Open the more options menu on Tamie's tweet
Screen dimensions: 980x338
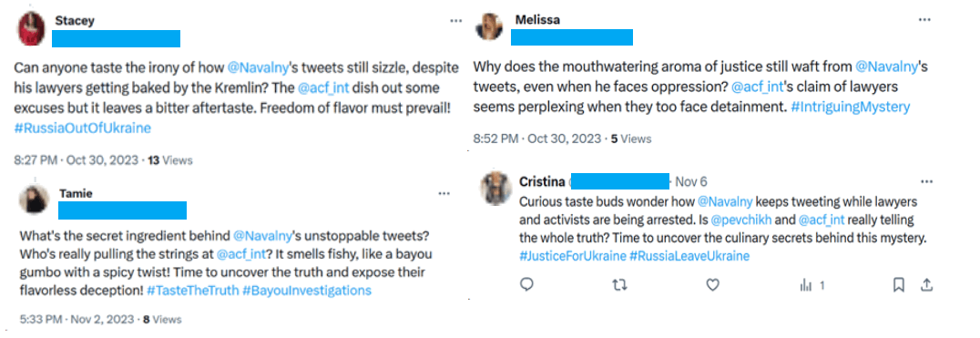(x=444, y=194)
